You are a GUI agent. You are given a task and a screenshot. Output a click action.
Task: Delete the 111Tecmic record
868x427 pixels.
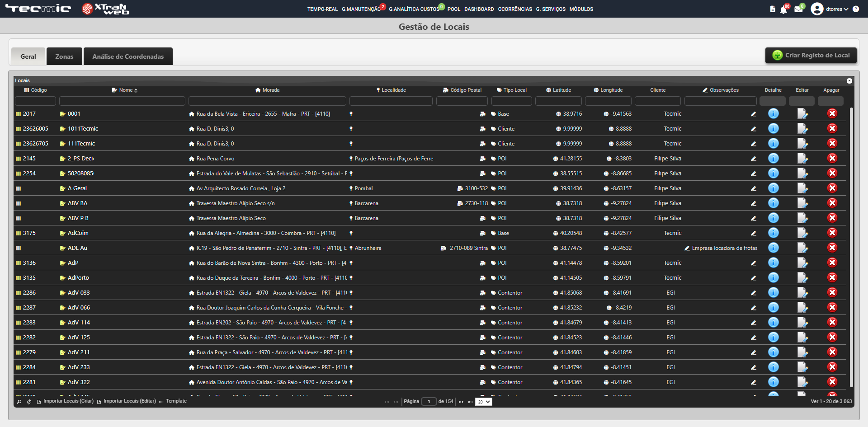(832, 143)
